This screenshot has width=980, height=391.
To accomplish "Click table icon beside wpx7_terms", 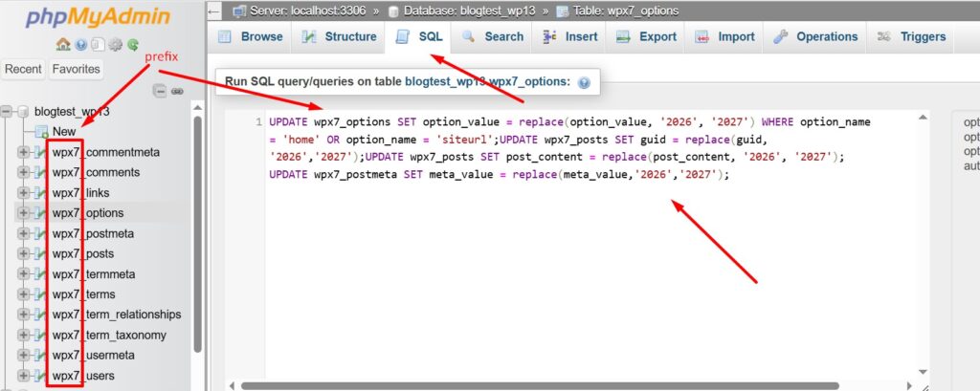I will pos(41,294).
